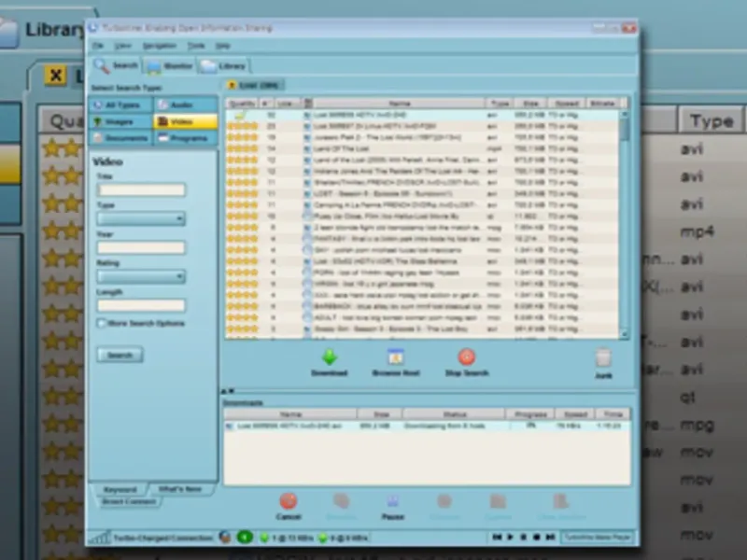Image resolution: width=747 pixels, height=560 pixels.
Task: Click the globe firewall status icon
Action: coord(225,538)
